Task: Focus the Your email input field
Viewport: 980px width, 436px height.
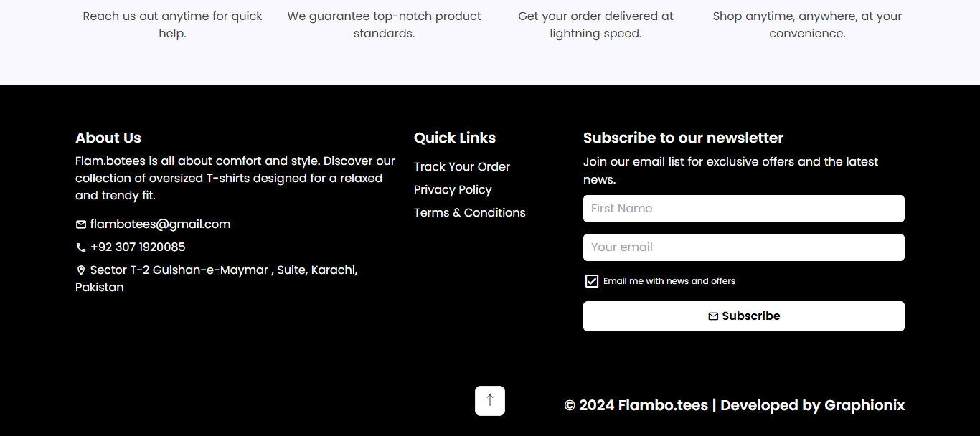Action: point(744,247)
